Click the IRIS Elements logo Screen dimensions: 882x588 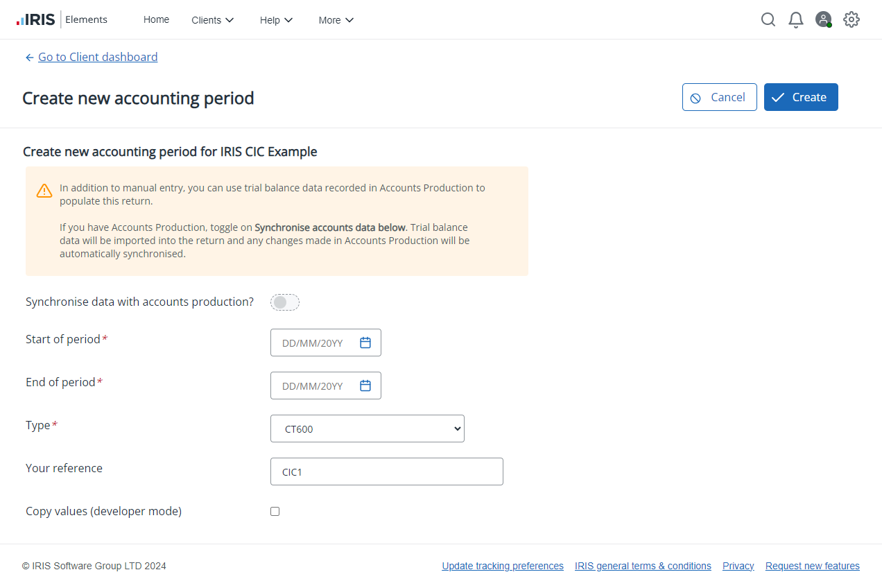coord(62,19)
